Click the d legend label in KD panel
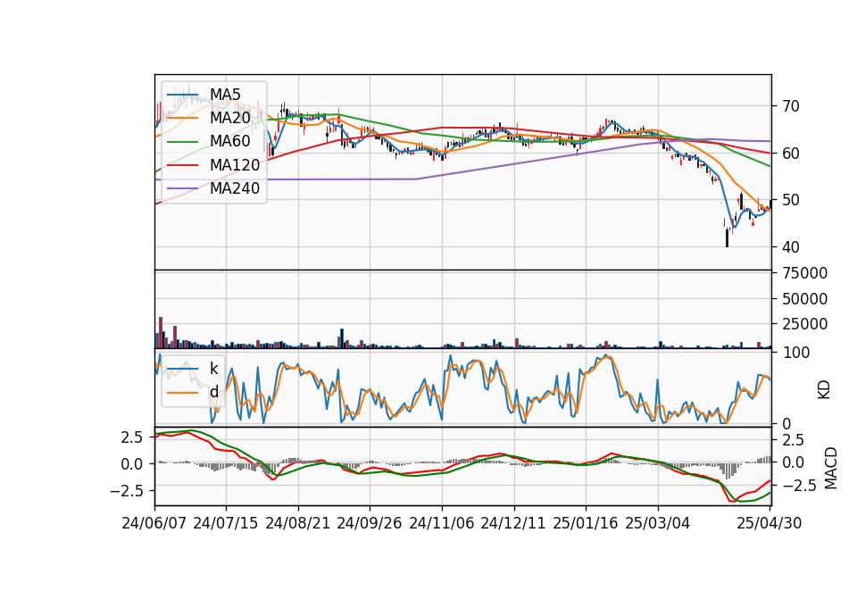857x616 pixels. [x=213, y=392]
